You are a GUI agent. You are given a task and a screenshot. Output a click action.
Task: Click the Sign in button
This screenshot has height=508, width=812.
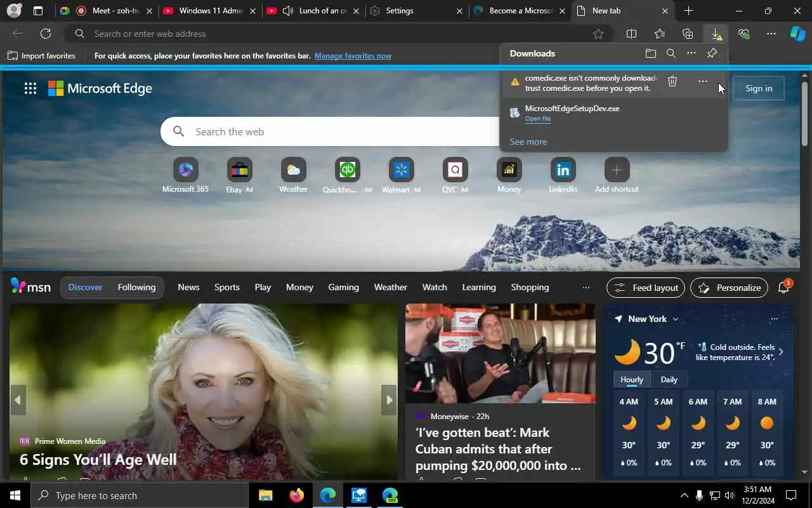point(759,88)
